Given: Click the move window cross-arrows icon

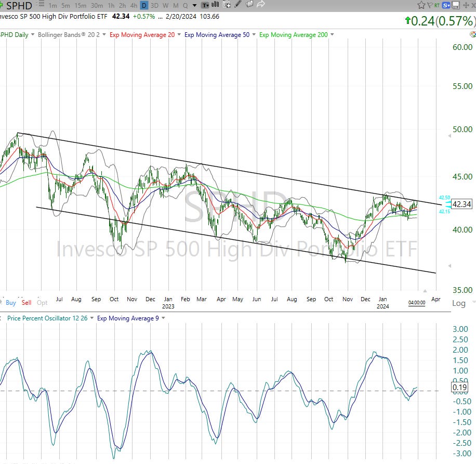Looking at the screenshot, I should (x=466, y=5).
